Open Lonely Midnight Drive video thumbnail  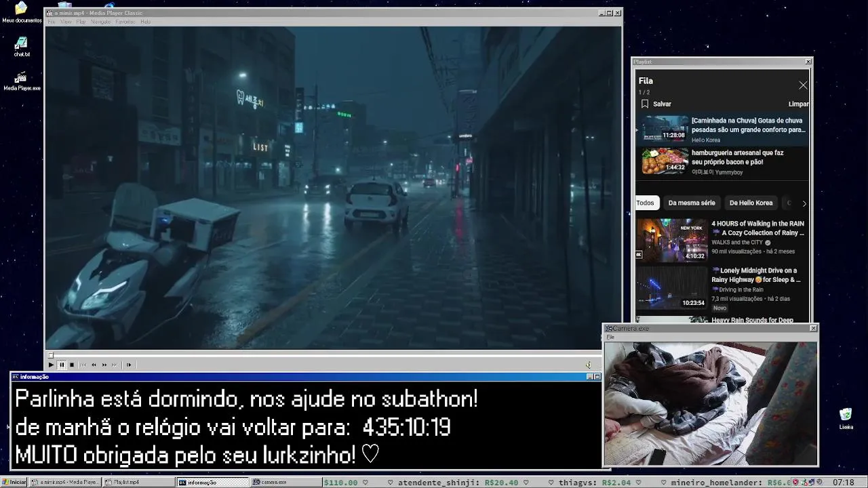pos(672,287)
